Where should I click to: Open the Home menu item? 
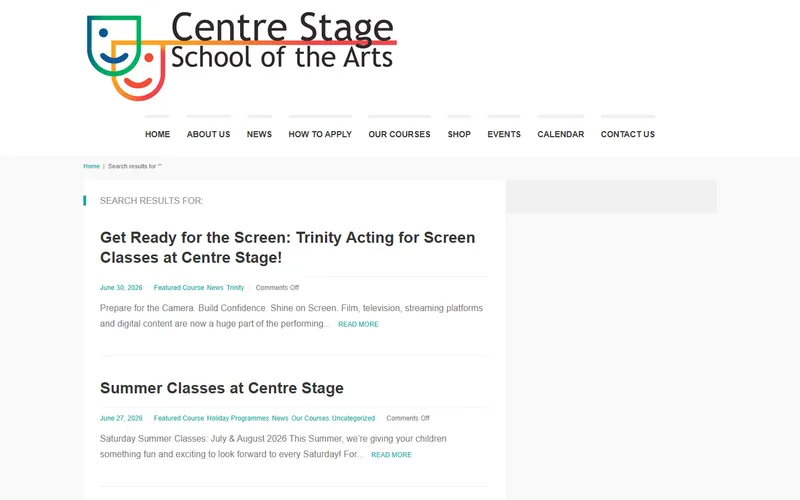tap(157, 134)
